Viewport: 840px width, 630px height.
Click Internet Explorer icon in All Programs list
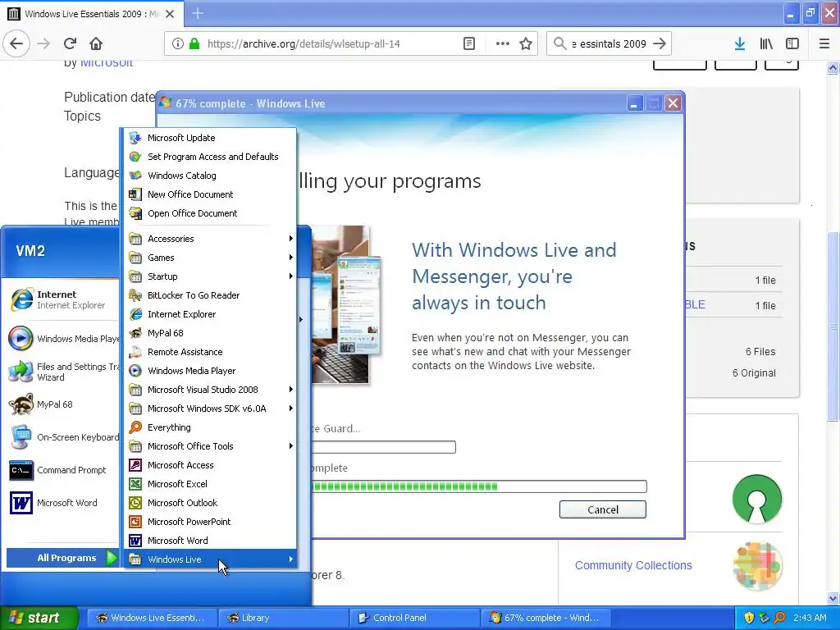[135, 314]
